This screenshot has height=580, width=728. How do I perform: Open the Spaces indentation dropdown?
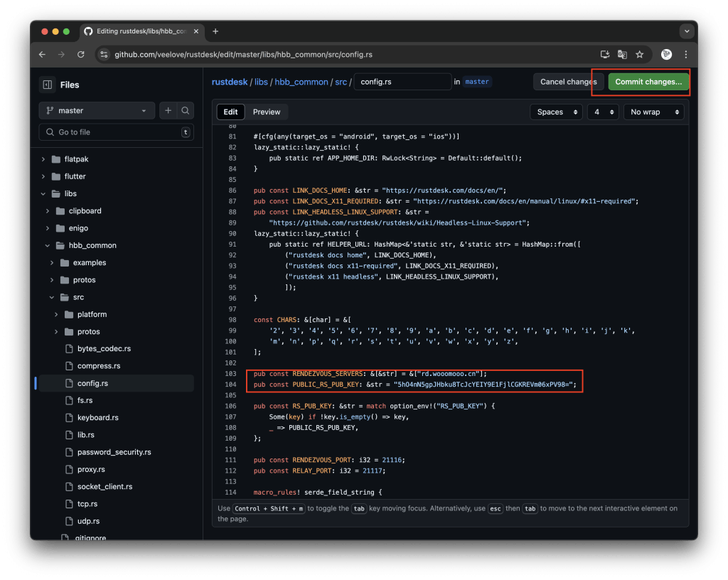click(556, 112)
